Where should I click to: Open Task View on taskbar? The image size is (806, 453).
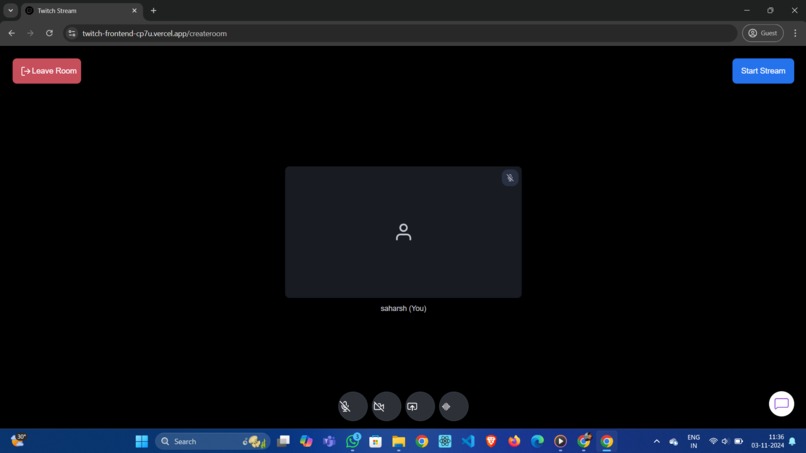click(283, 441)
